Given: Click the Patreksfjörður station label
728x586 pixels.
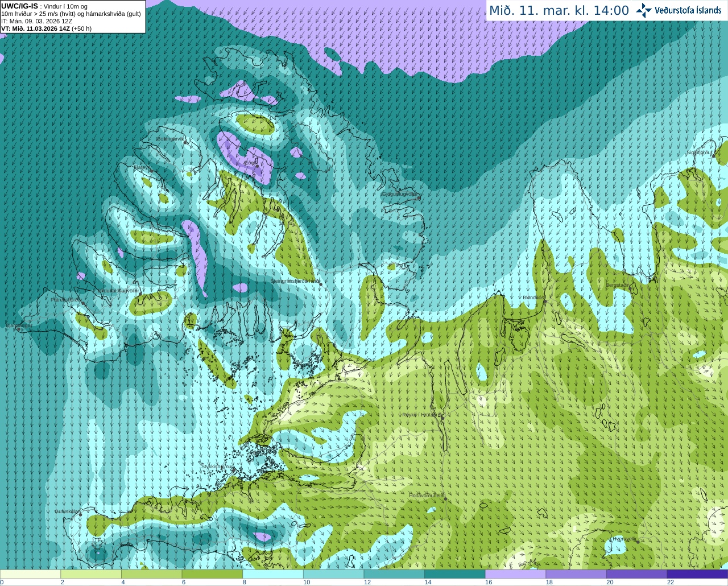Looking at the screenshot, I should point(67,299).
